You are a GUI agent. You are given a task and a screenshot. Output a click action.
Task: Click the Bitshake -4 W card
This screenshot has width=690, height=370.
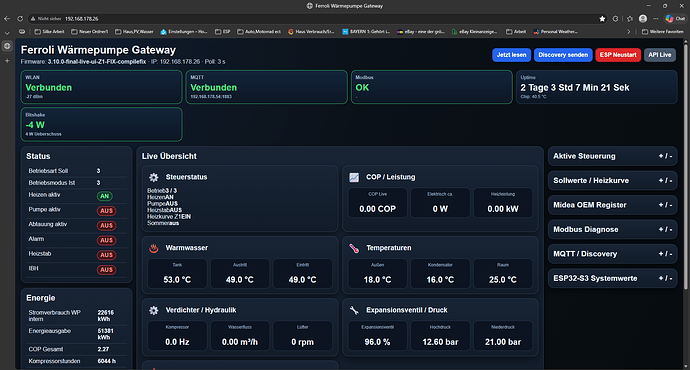coord(101,125)
